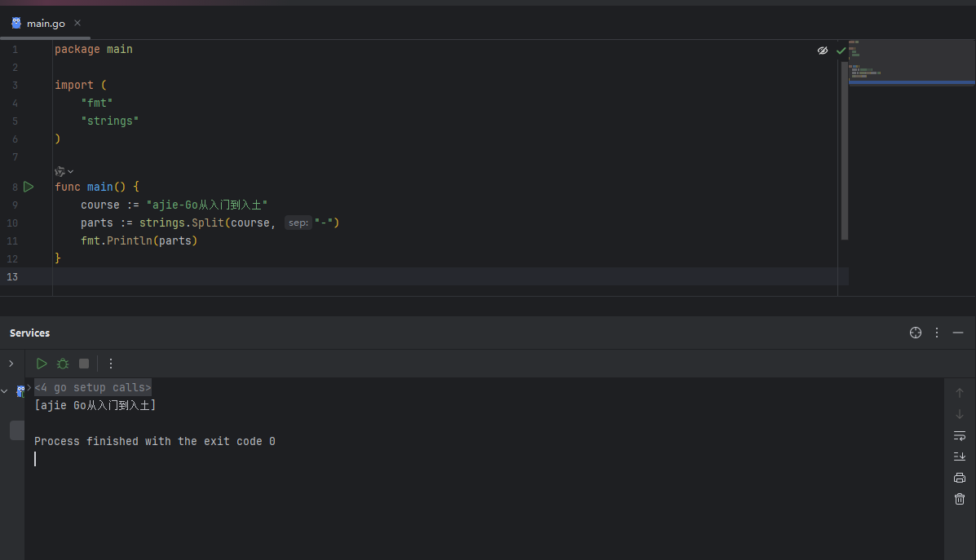976x560 pixels.
Task: Click Process finished exit code line
Action: pyautogui.click(x=154, y=441)
